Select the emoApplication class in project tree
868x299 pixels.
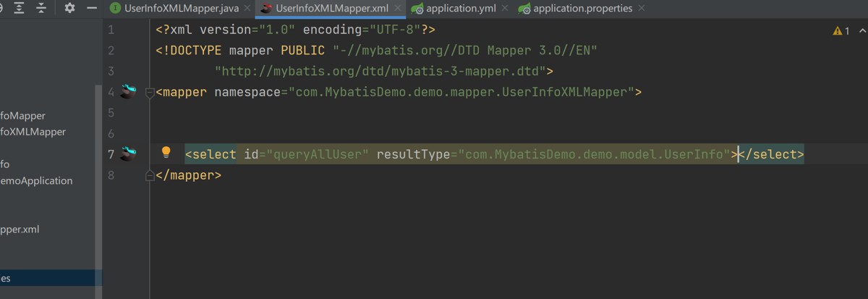click(36, 181)
